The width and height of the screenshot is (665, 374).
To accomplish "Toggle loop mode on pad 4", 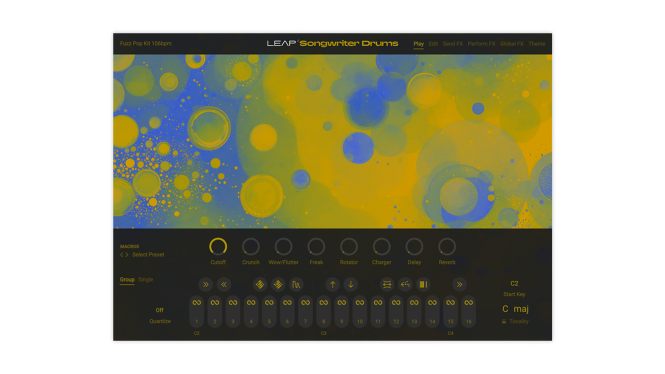I will 251,302.
